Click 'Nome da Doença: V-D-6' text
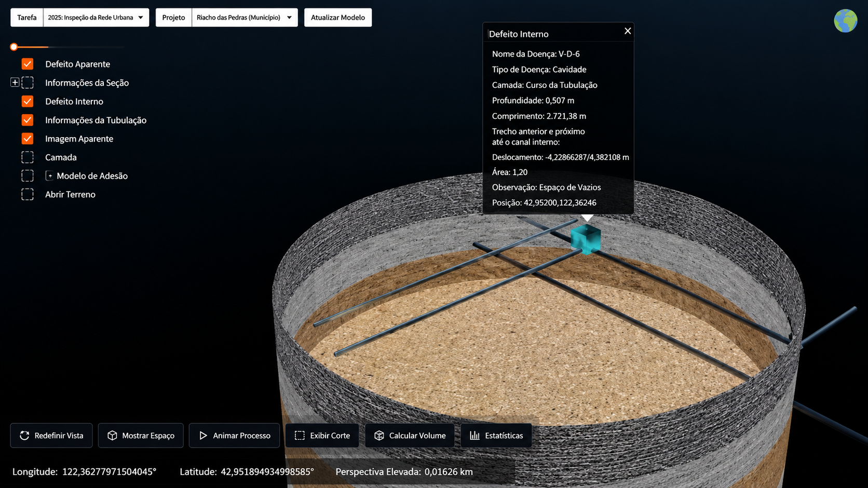Image resolution: width=868 pixels, height=488 pixels. pyautogui.click(x=536, y=54)
